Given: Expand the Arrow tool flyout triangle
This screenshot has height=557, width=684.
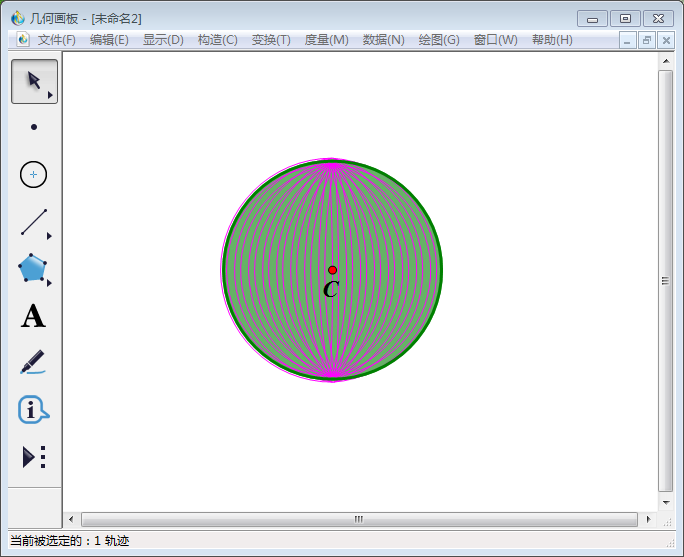Looking at the screenshot, I should point(50,96).
